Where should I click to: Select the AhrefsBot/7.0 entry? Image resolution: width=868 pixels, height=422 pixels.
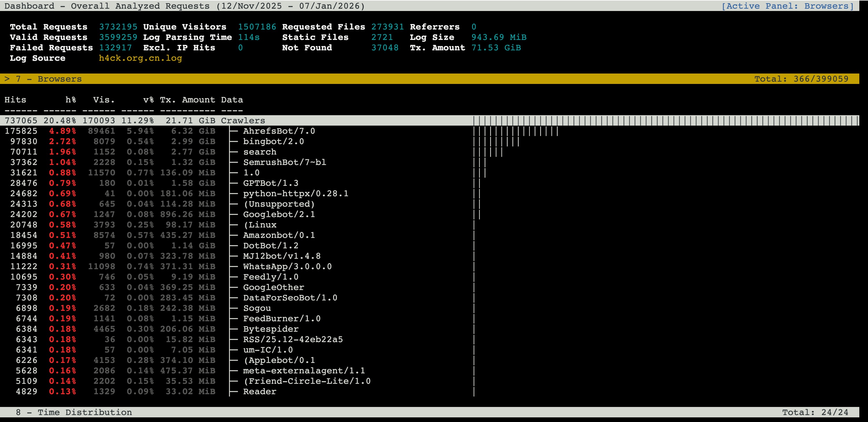point(279,131)
